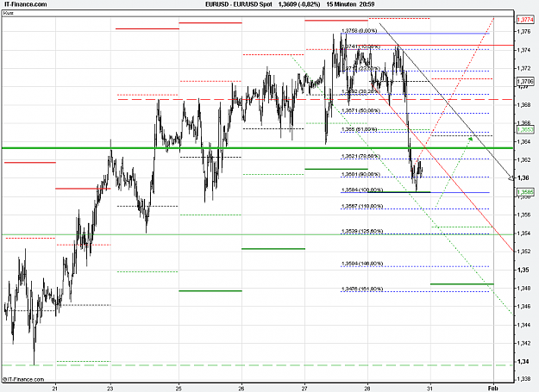Select the EURUSD - EUR/USD Spot title
539x392 pixels.
pos(239,4)
